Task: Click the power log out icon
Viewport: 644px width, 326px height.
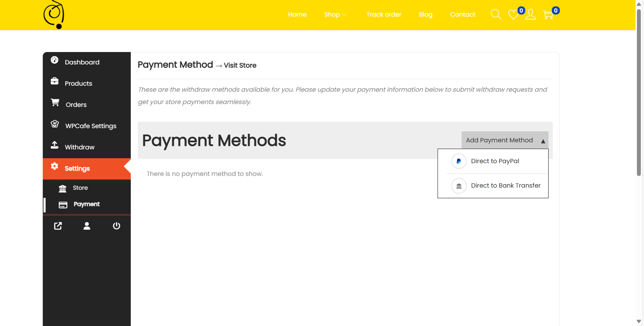Action: pyautogui.click(x=116, y=226)
